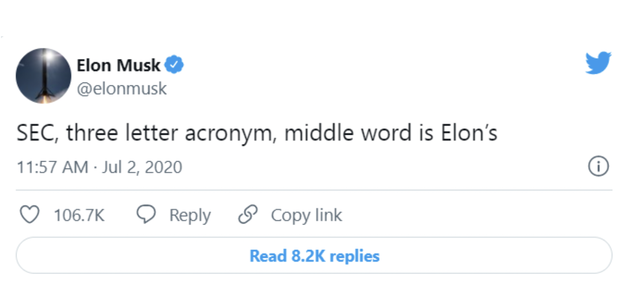Click the 106.7K likes count
This screenshot has width=644, height=291.
(x=79, y=215)
